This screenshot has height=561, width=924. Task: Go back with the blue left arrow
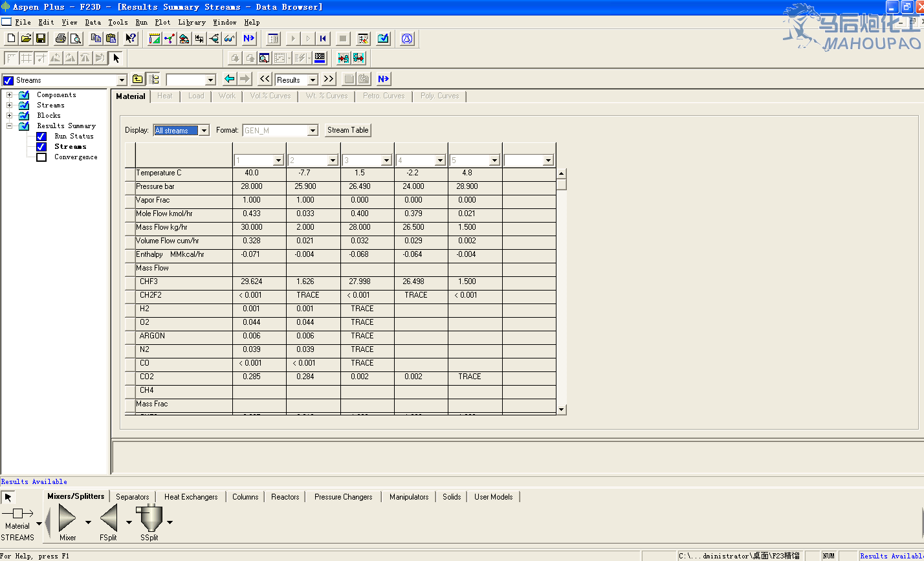229,79
